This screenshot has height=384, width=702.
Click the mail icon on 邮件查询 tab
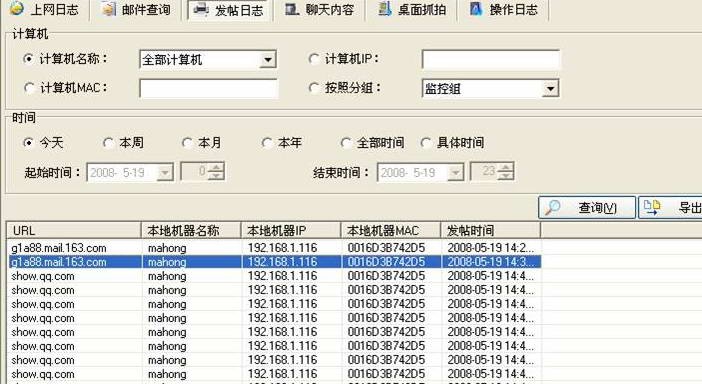tap(109, 9)
